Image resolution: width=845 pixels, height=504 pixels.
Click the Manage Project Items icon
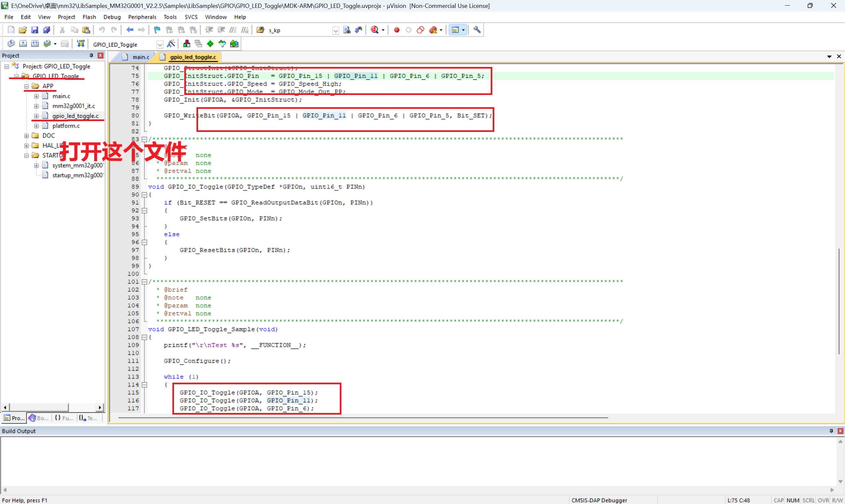(x=187, y=44)
